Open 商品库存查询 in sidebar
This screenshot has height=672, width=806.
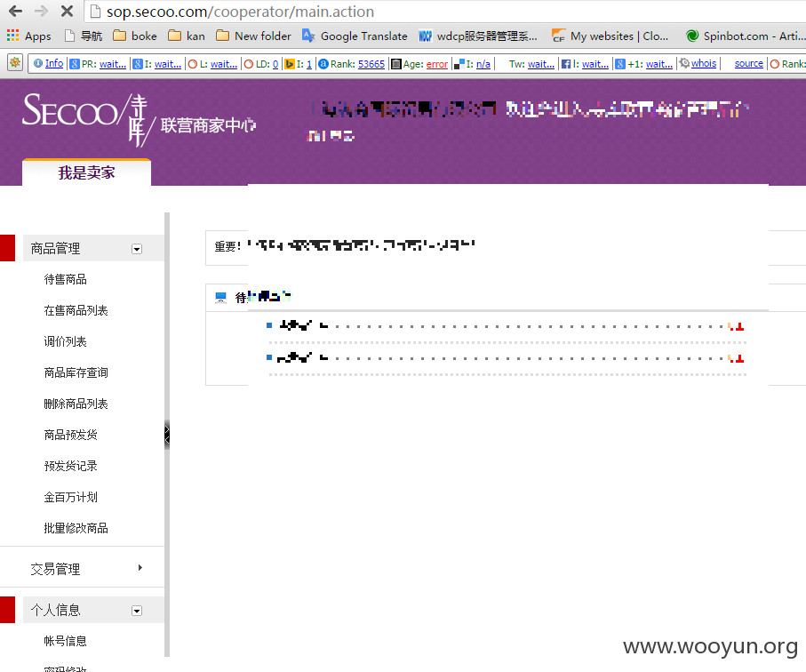76,372
